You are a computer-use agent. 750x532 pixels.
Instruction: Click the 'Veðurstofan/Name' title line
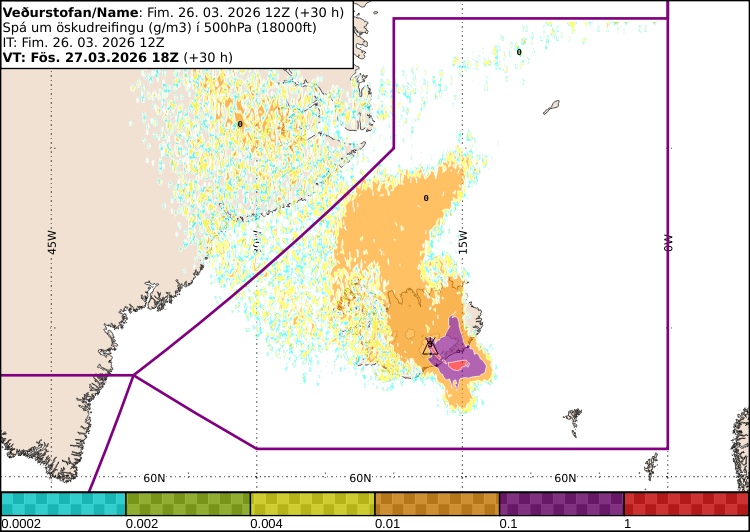[x=173, y=12]
